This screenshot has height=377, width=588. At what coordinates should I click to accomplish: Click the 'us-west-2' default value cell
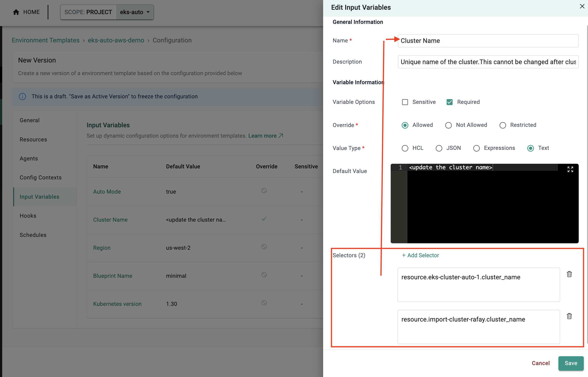pyautogui.click(x=178, y=248)
